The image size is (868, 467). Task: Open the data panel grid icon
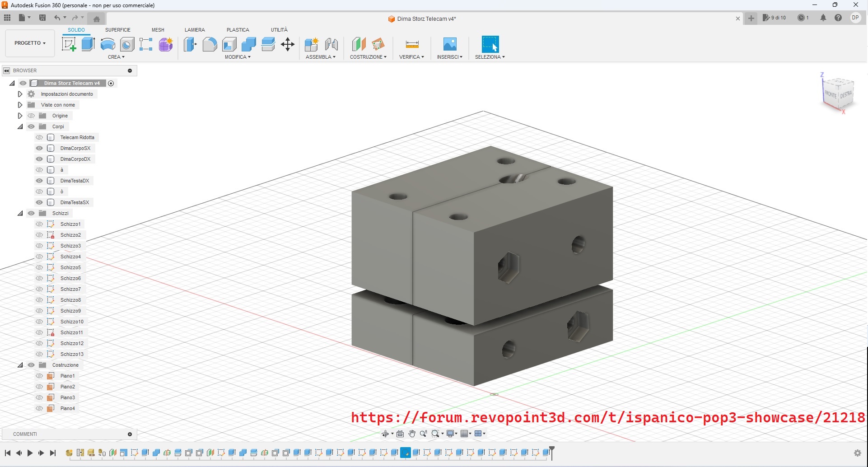click(x=7, y=18)
